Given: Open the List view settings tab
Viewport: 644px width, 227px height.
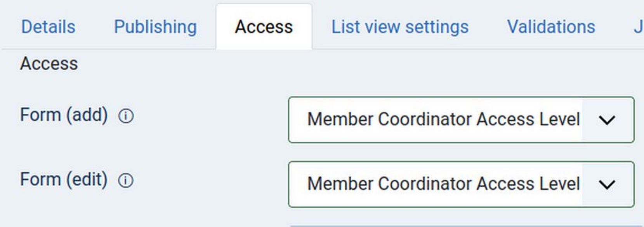Looking at the screenshot, I should coord(399,27).
